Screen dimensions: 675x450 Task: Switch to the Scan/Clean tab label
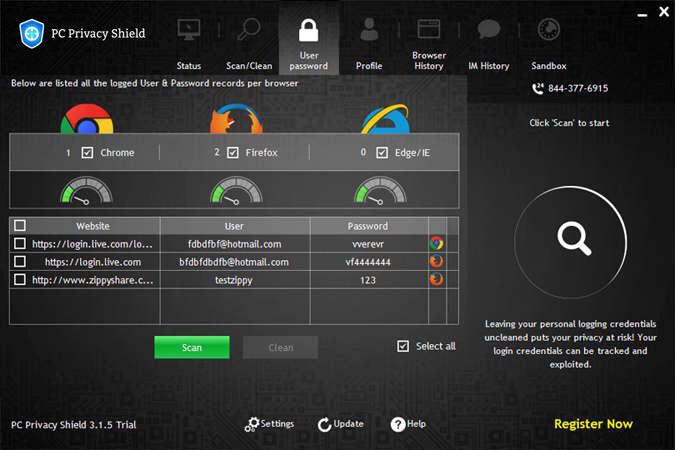[x=249, y=66]
